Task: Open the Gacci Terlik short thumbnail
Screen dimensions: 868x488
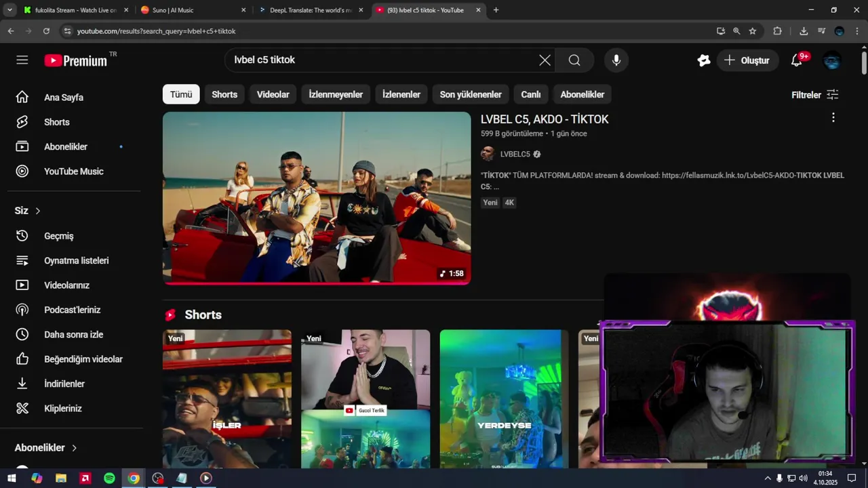Action: [366, 399]
